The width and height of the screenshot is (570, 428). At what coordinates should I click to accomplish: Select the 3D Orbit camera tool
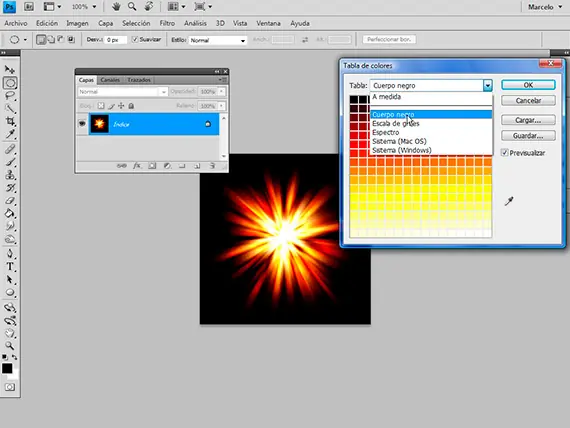[x=10, y=321]
